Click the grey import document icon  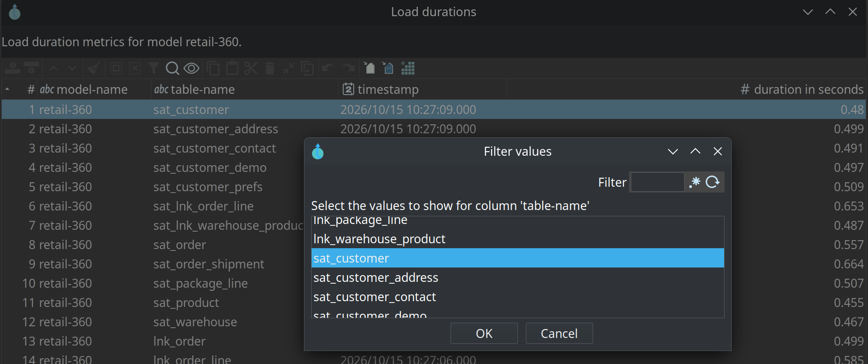pos(369,68)
